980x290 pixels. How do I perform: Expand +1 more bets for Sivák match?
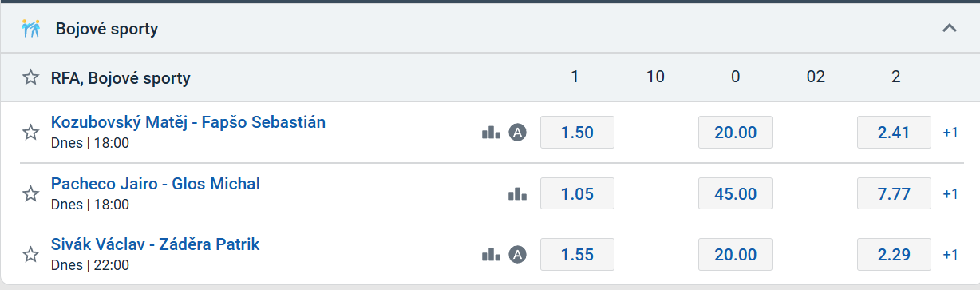(950, 255)
